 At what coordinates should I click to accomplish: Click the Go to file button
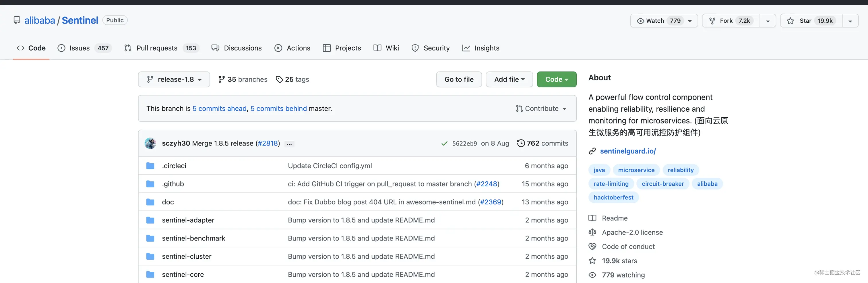[x=459, y=79]
